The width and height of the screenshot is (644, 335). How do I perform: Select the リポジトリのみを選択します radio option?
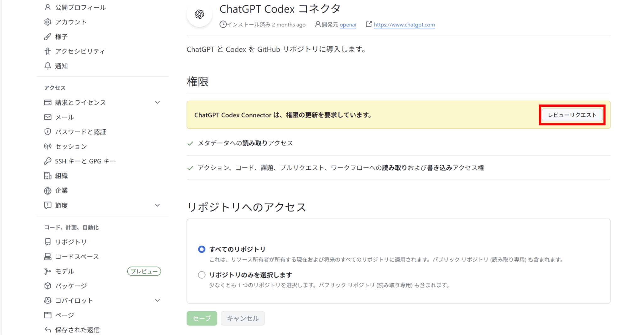coord(202,275)
